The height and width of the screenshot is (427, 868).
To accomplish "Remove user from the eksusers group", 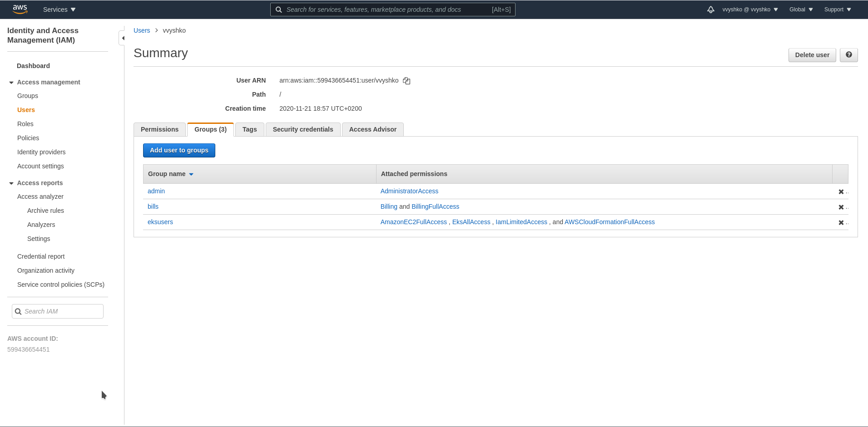I will 841,222.
